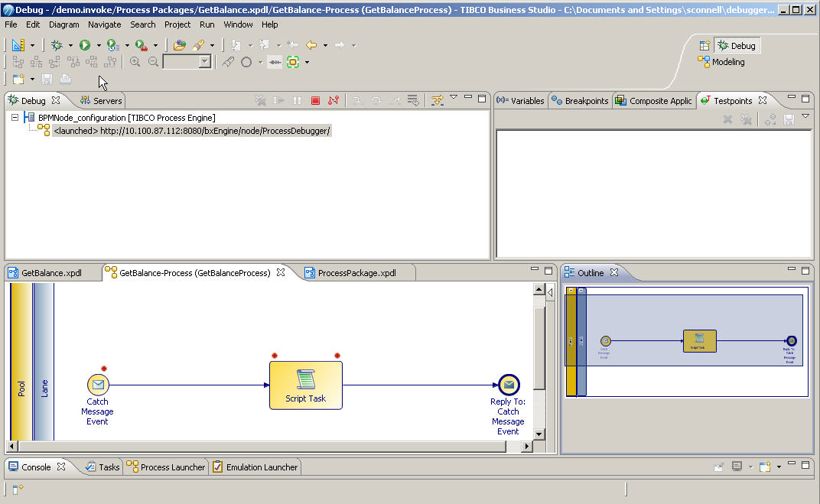The height and width of the screenshot is (504, 820).
Task: Click the Open Type folder icon
Action: pos(179,45)
